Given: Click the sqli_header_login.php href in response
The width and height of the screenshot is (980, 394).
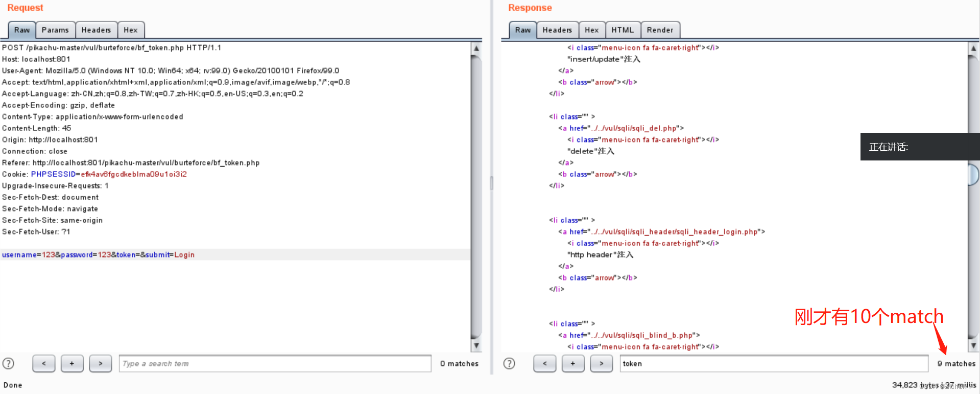Looking at the screenshot, I should coord(674,231).
